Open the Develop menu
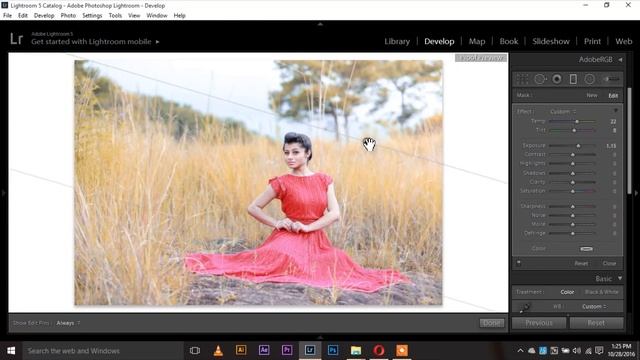The image size is (640, 360). tap(44, 16)
